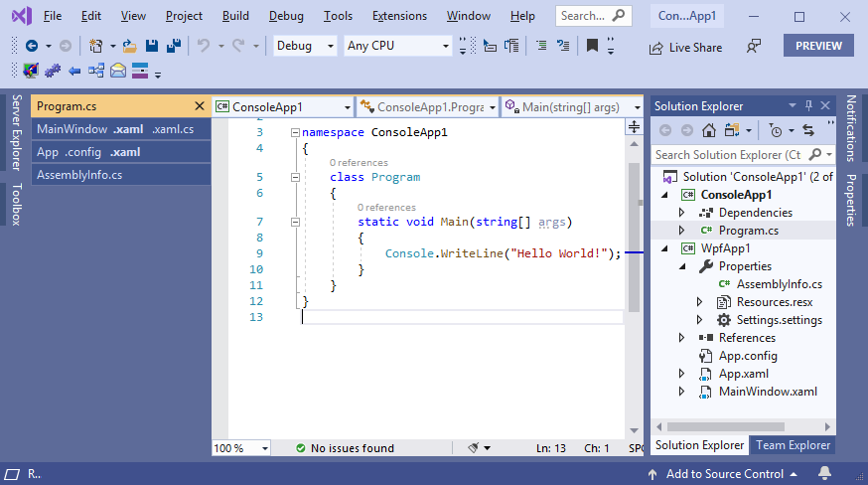This screenshot has height=485, width=868.
Task: Click the Send Feedback icon beside Live Share
Action: pyautogui.click(x=754, y=47)
